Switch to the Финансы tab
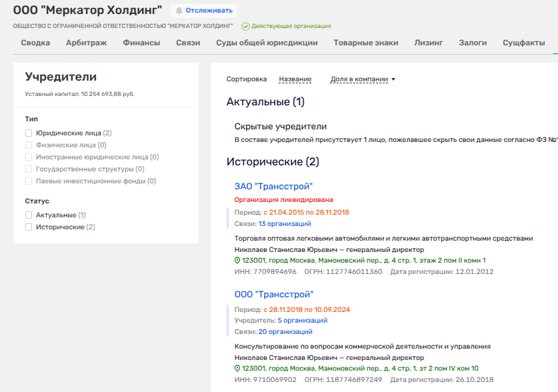The width and height of the screenshot is (558, 392). (x=141, y=43)
